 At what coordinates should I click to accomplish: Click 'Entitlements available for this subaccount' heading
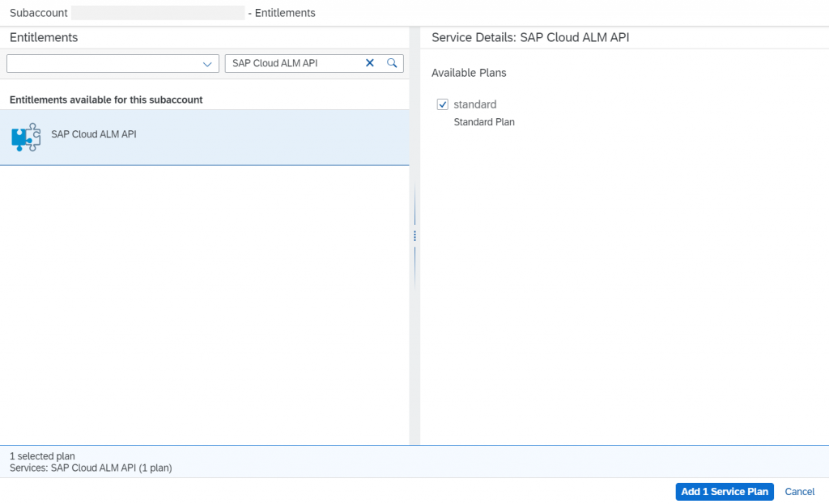pyautogui.click(x=106, y=100)
